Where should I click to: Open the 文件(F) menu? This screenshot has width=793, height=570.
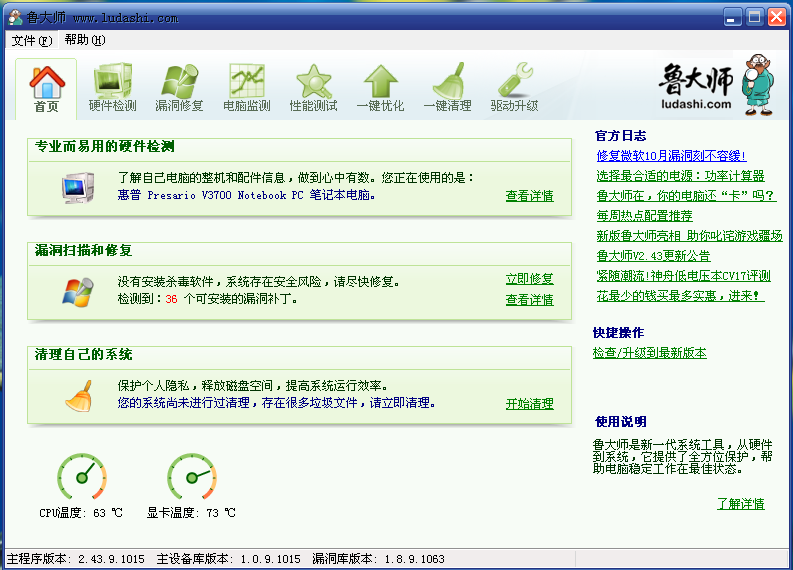click(x=31, y=40)
